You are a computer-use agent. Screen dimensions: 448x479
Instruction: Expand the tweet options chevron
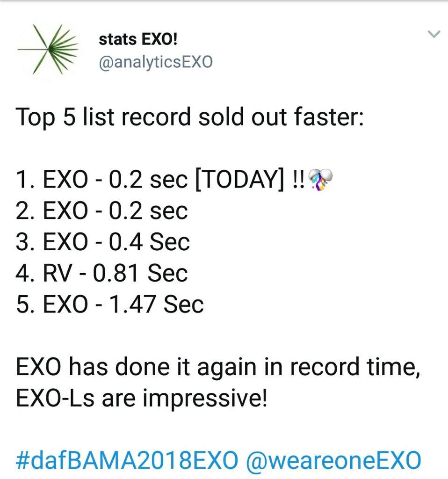434,34
